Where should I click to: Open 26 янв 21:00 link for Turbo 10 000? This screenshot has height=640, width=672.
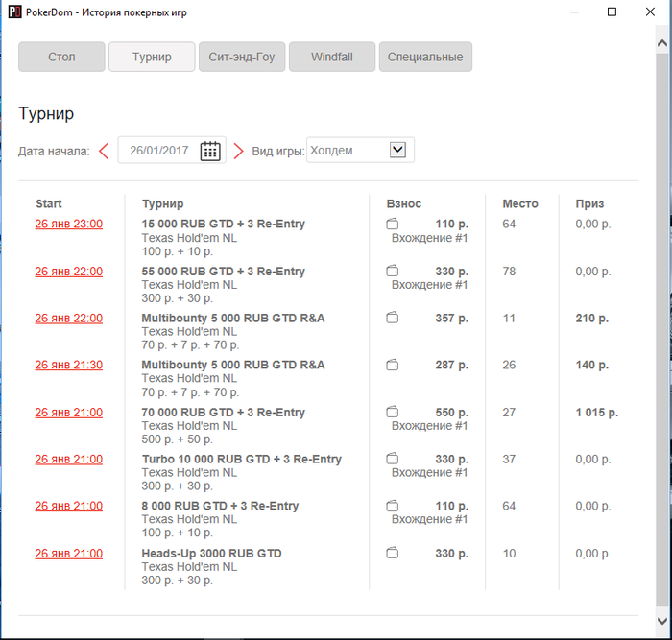pos(68,460)
